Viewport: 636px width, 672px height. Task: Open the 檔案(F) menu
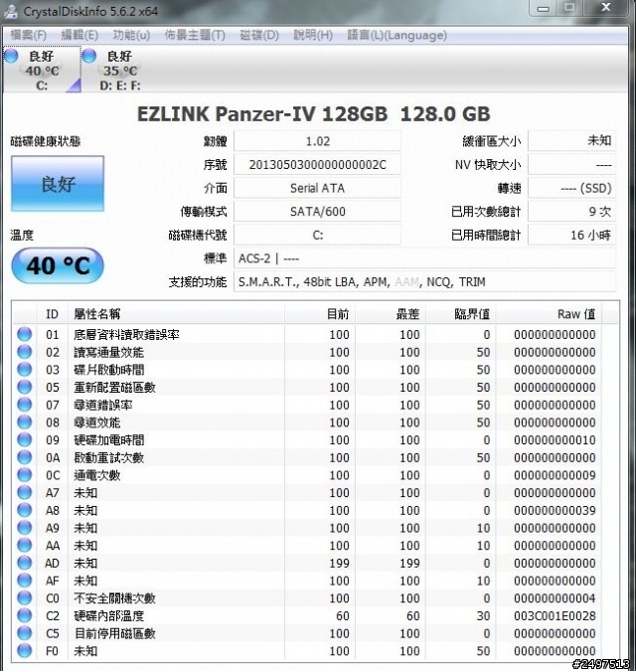pos(28,35)
